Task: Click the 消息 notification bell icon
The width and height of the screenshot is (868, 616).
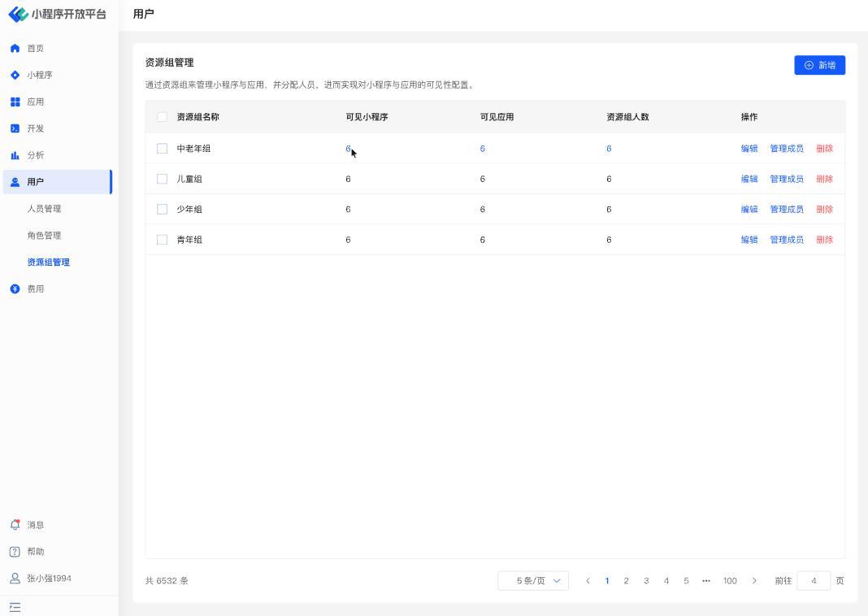Action: pos(15,525)
